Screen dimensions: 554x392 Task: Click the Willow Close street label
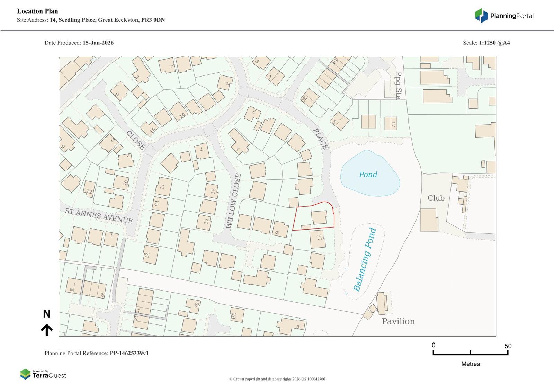(x=233, y=201)
